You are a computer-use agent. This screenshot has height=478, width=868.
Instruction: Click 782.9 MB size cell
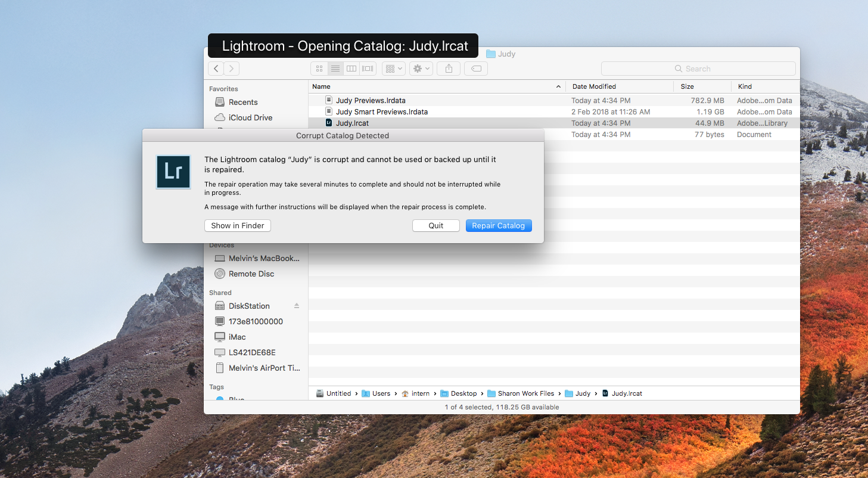(708, 101)
